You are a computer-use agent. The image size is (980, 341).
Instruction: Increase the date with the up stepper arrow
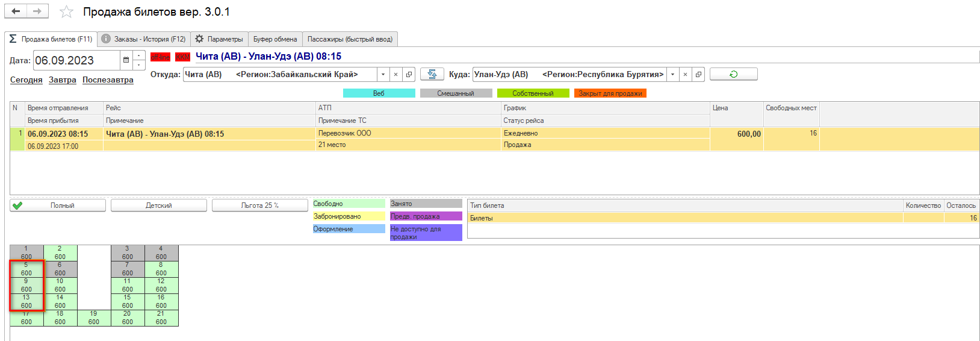tap(139, 56)
